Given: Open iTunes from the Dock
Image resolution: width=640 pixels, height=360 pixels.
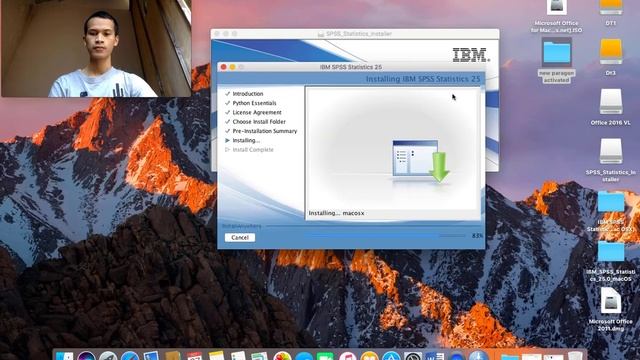Looking at the screenshot, I should 347,356.
